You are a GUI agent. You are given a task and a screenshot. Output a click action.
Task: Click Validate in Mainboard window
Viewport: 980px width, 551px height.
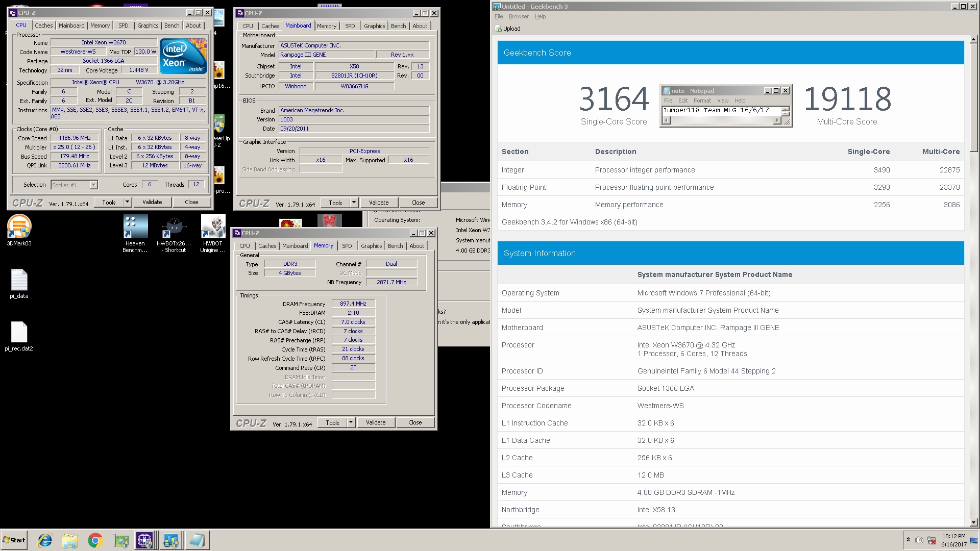pos(379,203)
